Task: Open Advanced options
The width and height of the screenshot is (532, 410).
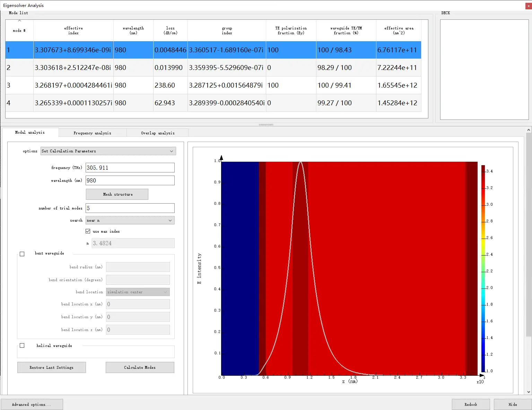Action: point(32,404)
